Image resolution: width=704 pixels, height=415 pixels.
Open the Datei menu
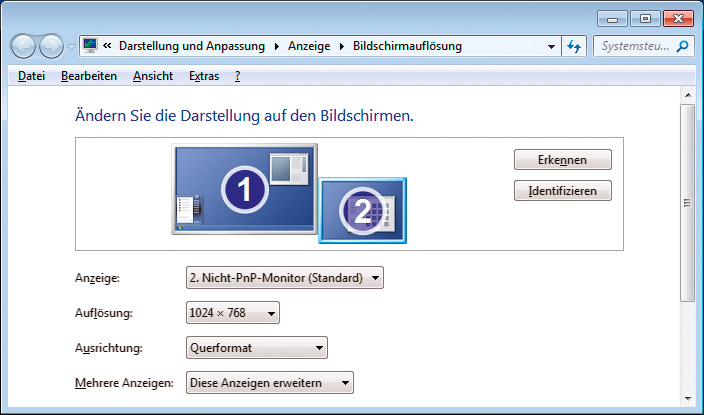click(x=31, y=76)
